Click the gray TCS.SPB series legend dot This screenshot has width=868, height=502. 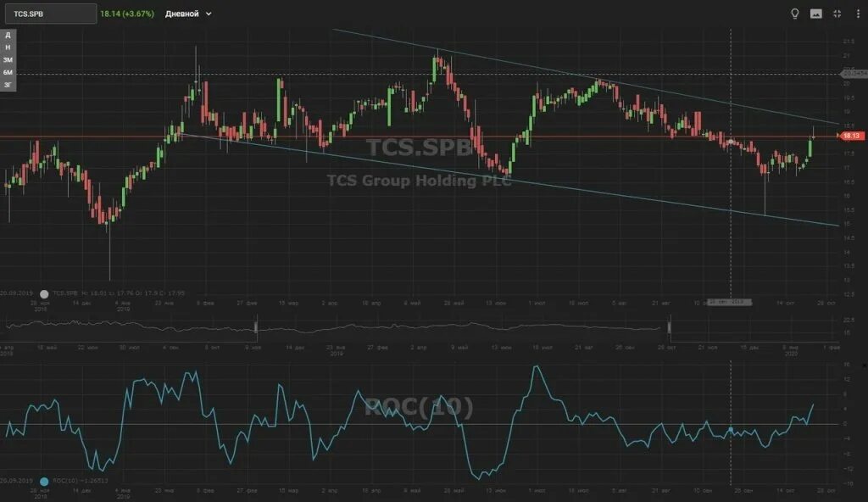click(44, 293)
